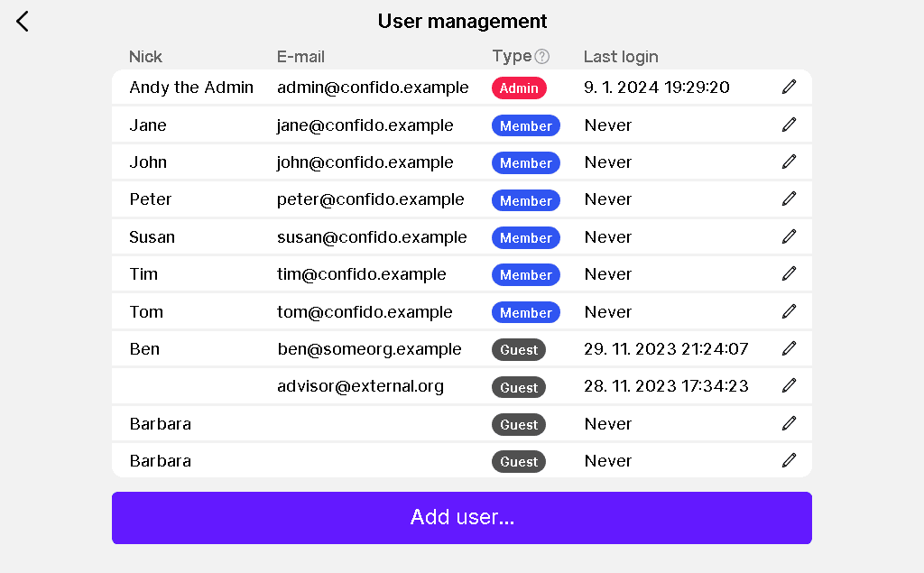Viewport: 924px width, 573px height.
Task: Click the nick Ben
Action: [x=144, y=349]
